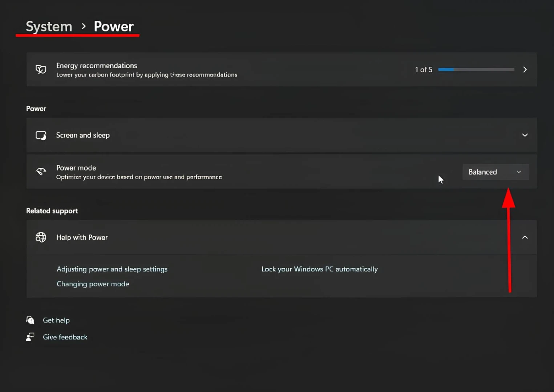Click the Energy recommendations leaf icon
The height and width of the screenshot is (392, 554).
coord(41,69)
